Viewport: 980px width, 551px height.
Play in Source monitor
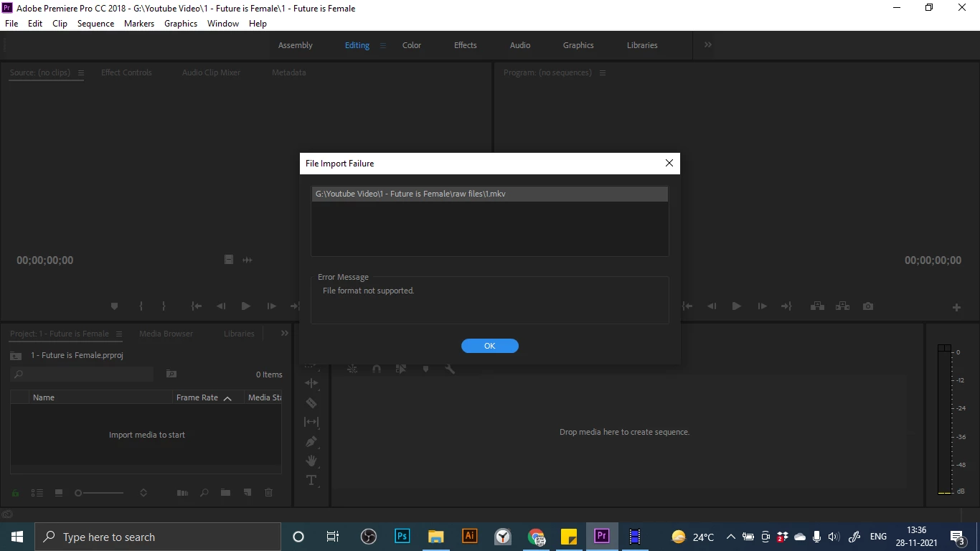point(246,306)
